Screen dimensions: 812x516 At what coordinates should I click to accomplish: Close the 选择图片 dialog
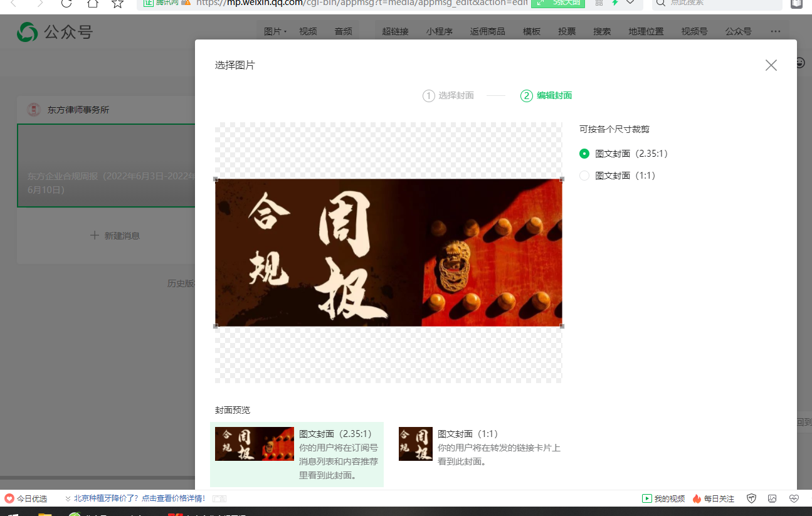[771, 65]
